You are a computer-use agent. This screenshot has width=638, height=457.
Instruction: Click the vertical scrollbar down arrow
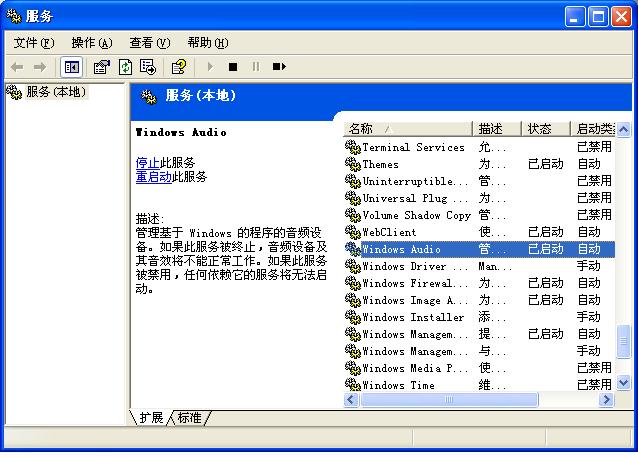[x=623, y=383]
